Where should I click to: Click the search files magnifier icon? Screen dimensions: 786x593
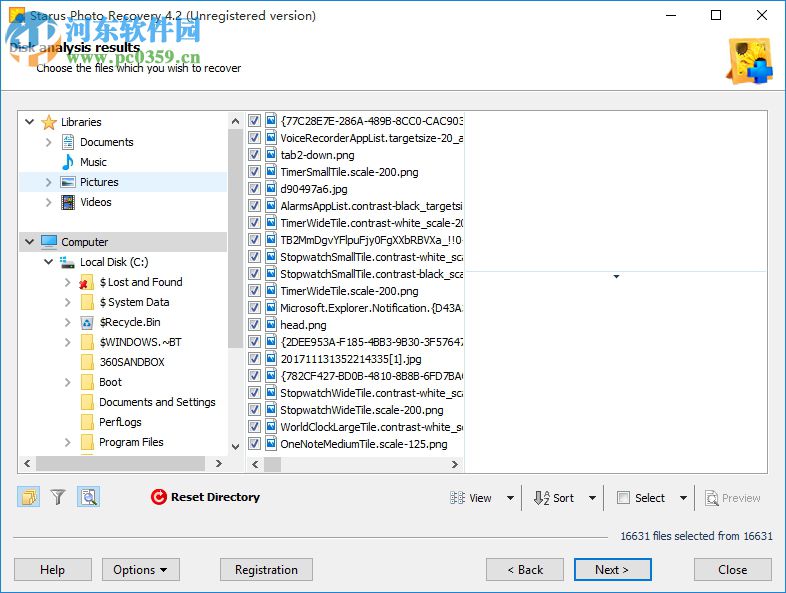[88, 497]
